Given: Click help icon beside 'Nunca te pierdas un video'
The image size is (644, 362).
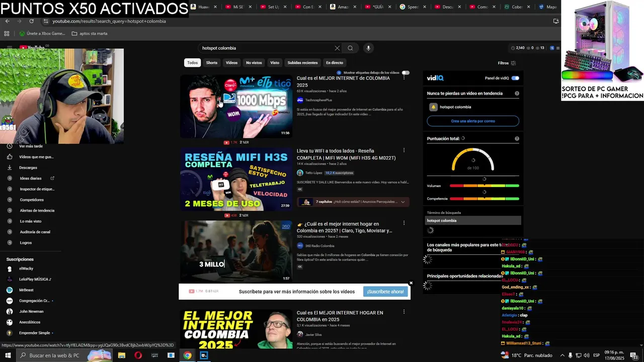Looking at the screenshot, I should coord(517,94).
